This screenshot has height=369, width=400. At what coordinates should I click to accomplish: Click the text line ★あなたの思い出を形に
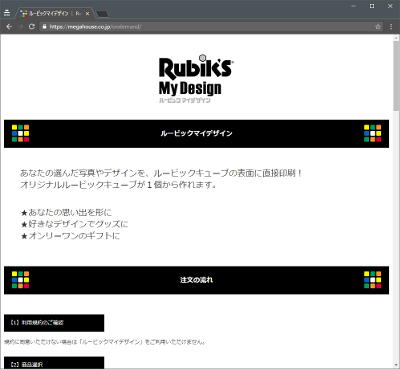(x=66, y=212)
